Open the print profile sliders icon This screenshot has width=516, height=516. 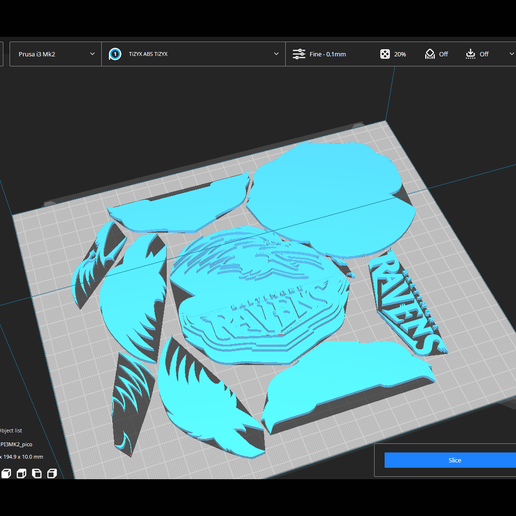click(299, 54)
